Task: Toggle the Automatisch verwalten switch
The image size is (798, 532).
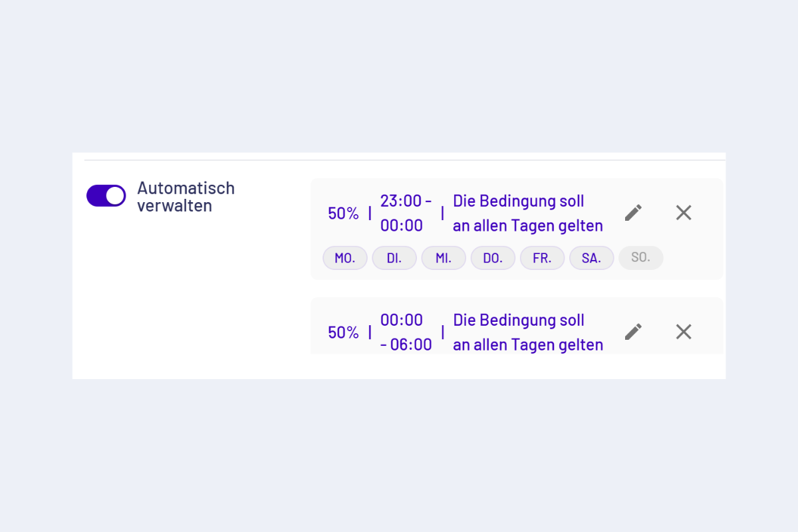Action: pyautogui.click(x=106, y=196)
